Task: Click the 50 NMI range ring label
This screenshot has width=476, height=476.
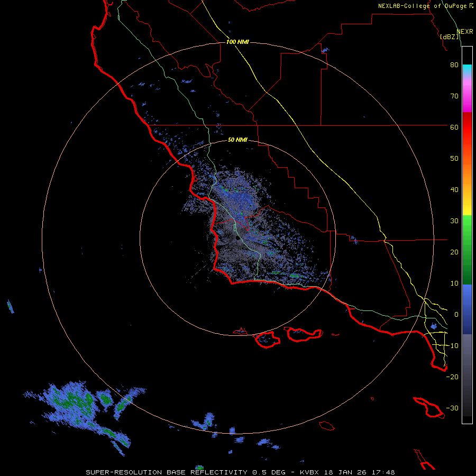Action: [x=237, y=140]
